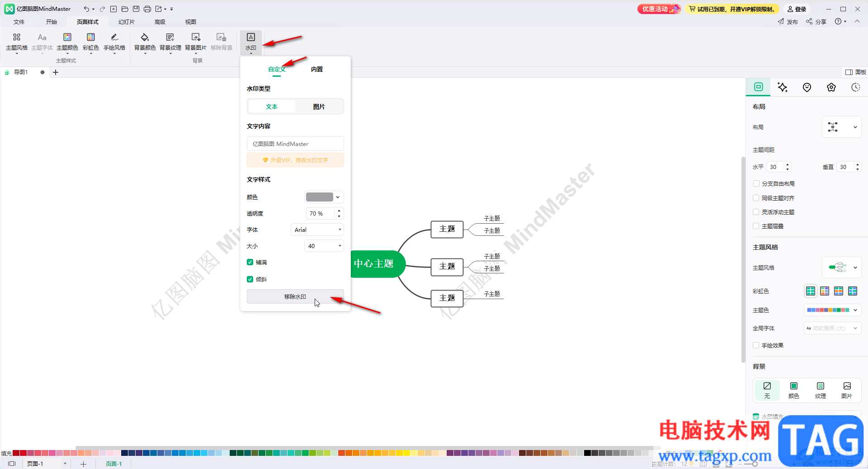Enable 分支自由布局 checkbox

(756, 183)
